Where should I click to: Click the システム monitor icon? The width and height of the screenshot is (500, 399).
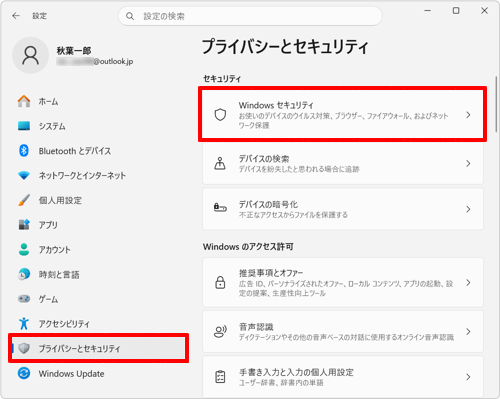[x=24, y=126]
